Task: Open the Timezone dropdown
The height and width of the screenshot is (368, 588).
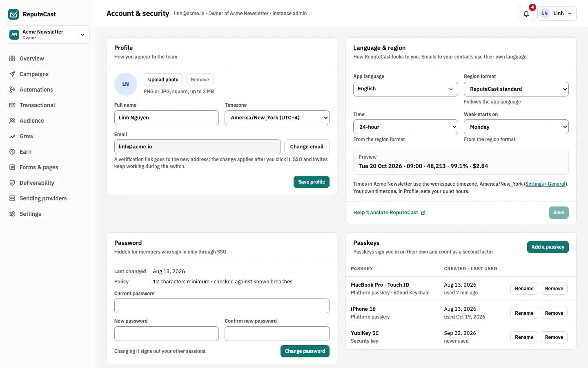Action: click(x=277, y=118)
